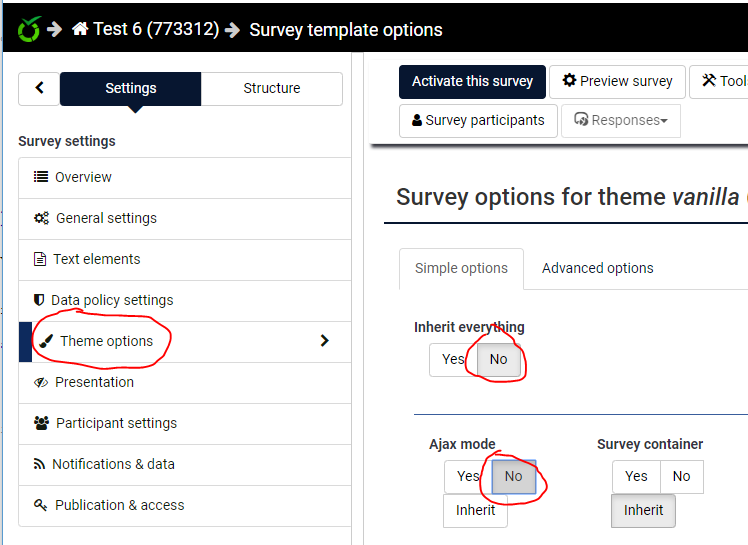
Task: Click the Data policy shield icon
Action: tap(39, 300)
